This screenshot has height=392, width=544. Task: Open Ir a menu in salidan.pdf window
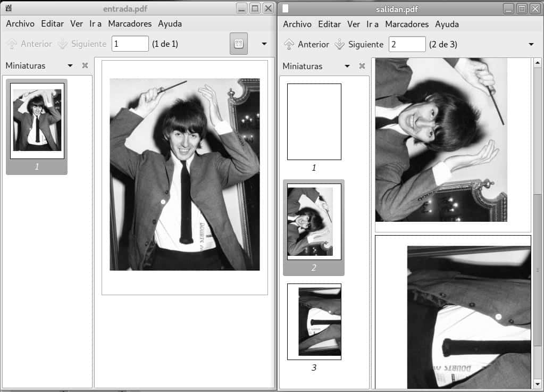(372, 24)
